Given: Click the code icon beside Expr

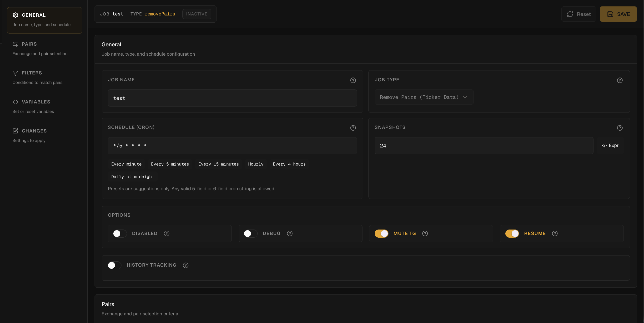Looking at the screenshot, I should pos(604,146).
